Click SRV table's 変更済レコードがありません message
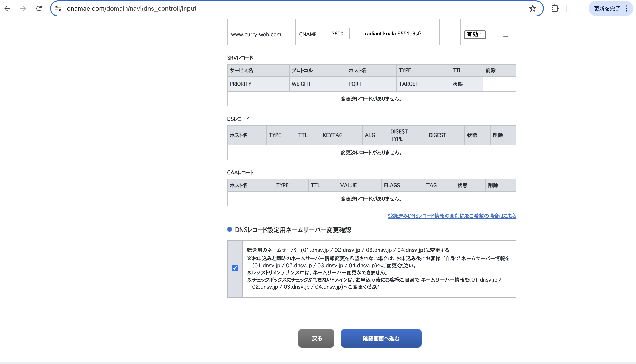This screenshot has height=364, width=636. click(371, 99)
